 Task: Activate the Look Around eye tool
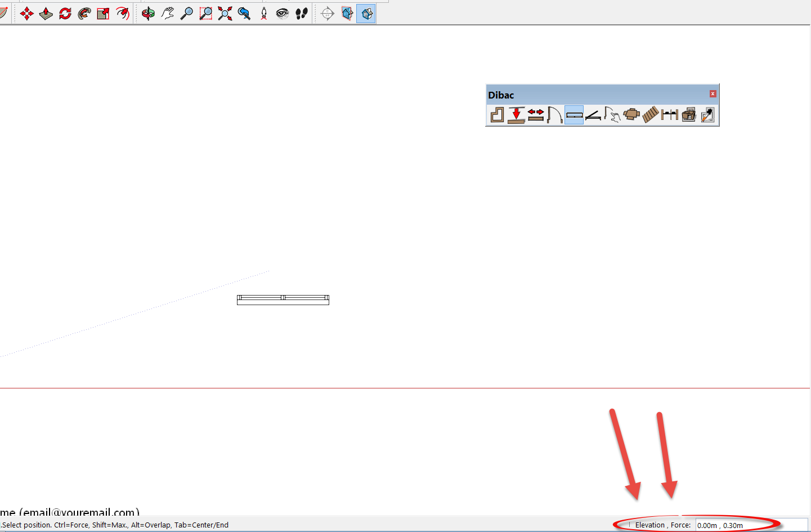pos(283,14)
